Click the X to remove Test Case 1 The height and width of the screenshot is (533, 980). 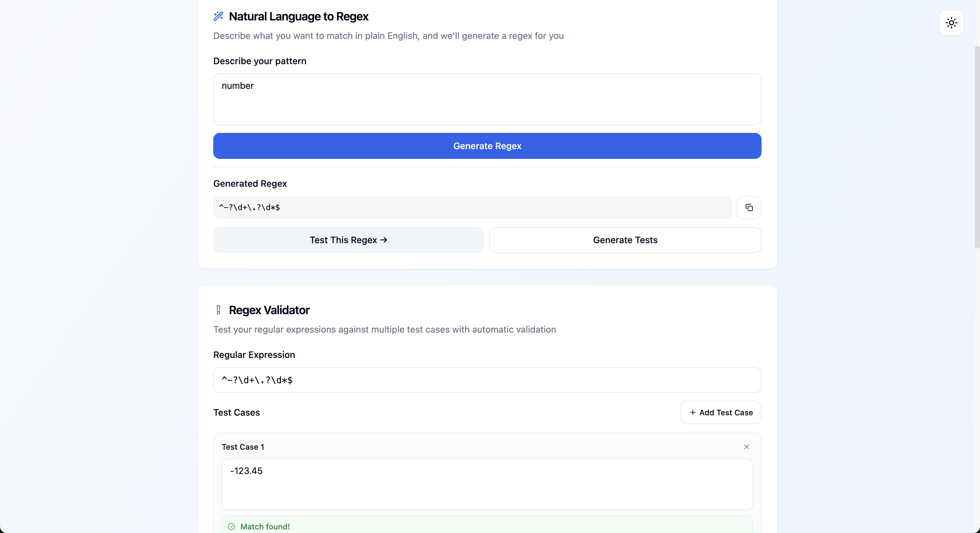[746, 446]
